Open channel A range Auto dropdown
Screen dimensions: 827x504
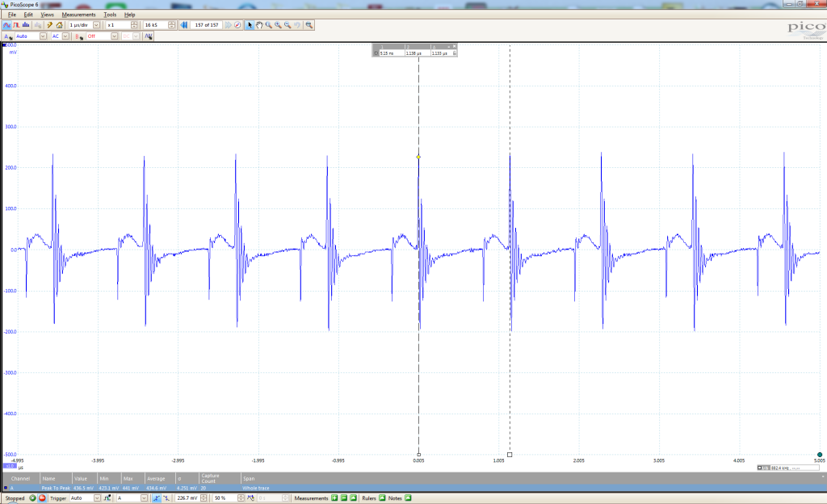44,36
